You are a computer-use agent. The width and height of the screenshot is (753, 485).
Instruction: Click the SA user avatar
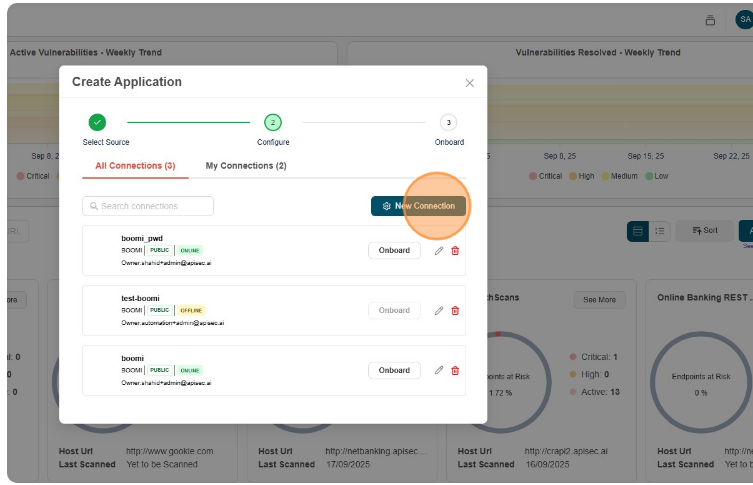coord(743,20)
